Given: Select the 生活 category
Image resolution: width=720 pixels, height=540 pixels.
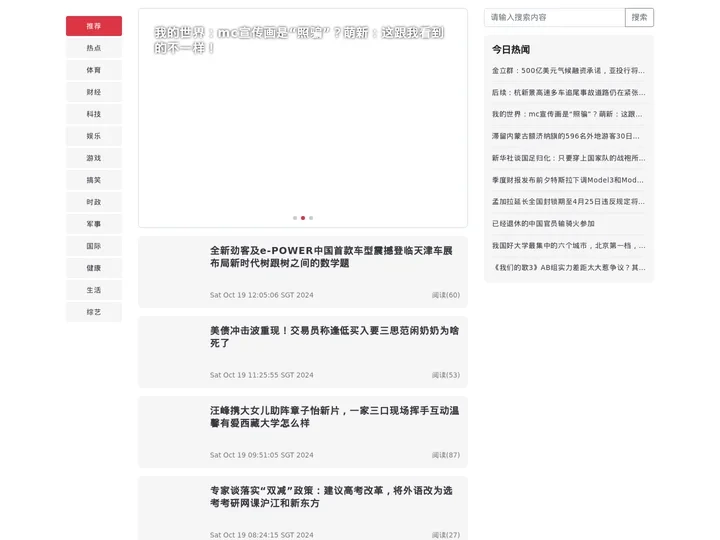Looking at the screenshot, I should [x=94, y=291].
